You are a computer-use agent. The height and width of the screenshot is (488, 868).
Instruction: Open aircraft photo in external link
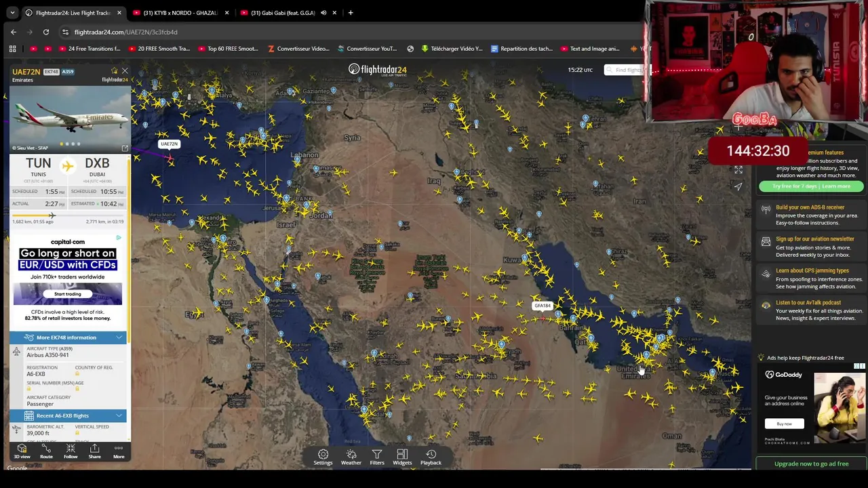pyautogui.click(x=125, y=148)
